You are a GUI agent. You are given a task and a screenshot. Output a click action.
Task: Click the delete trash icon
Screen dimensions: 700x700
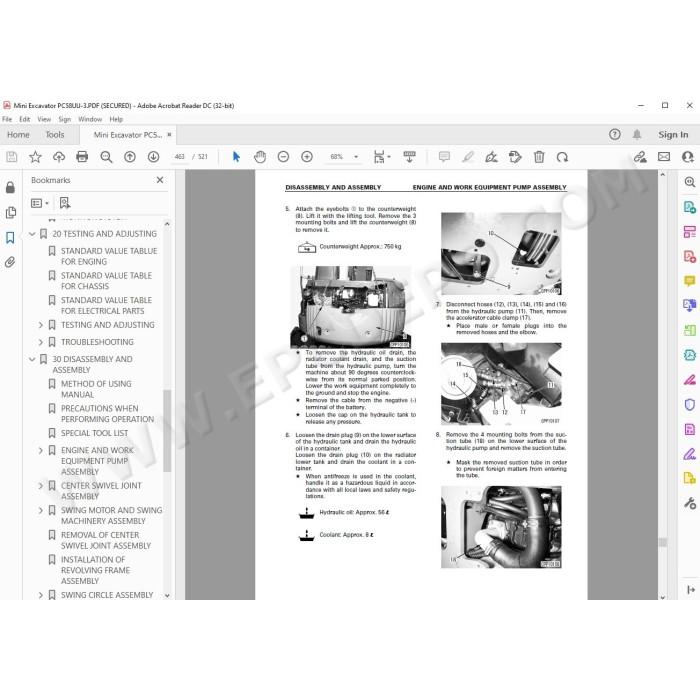[539, 157]
